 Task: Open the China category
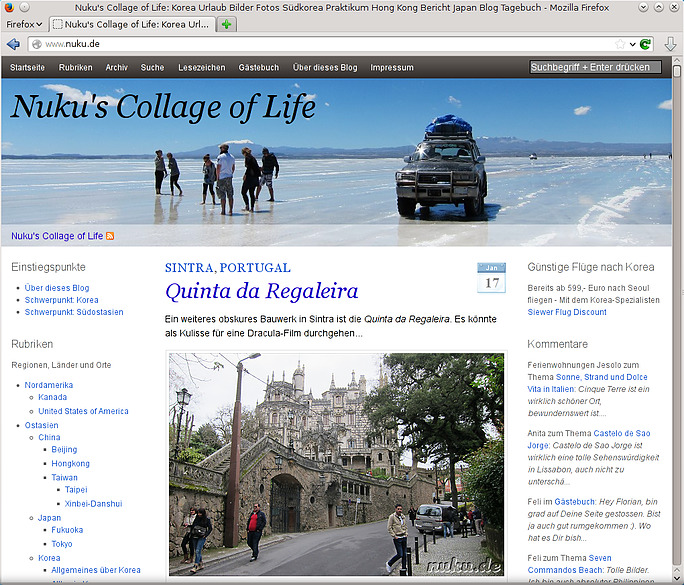49,438
